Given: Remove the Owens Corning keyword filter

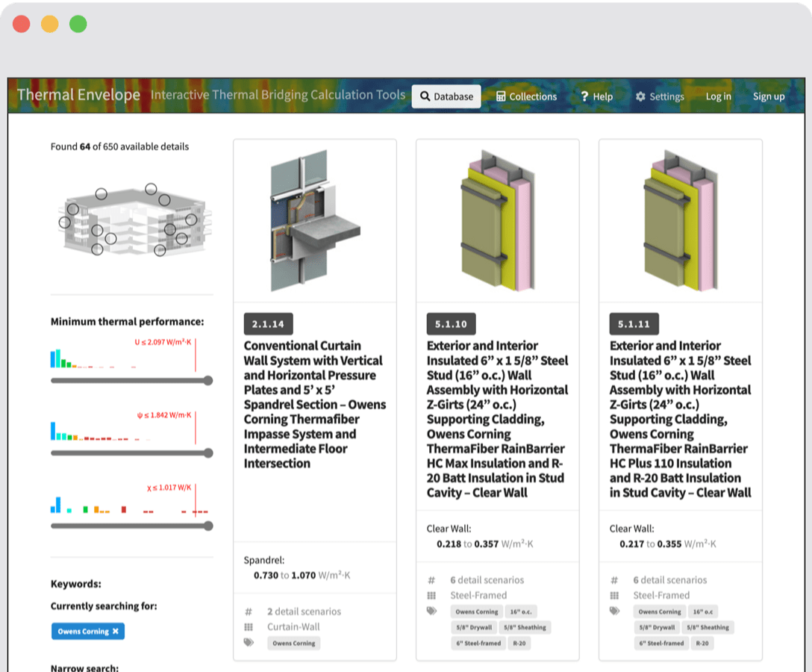Looking at the screenshot, I should 116,632.
